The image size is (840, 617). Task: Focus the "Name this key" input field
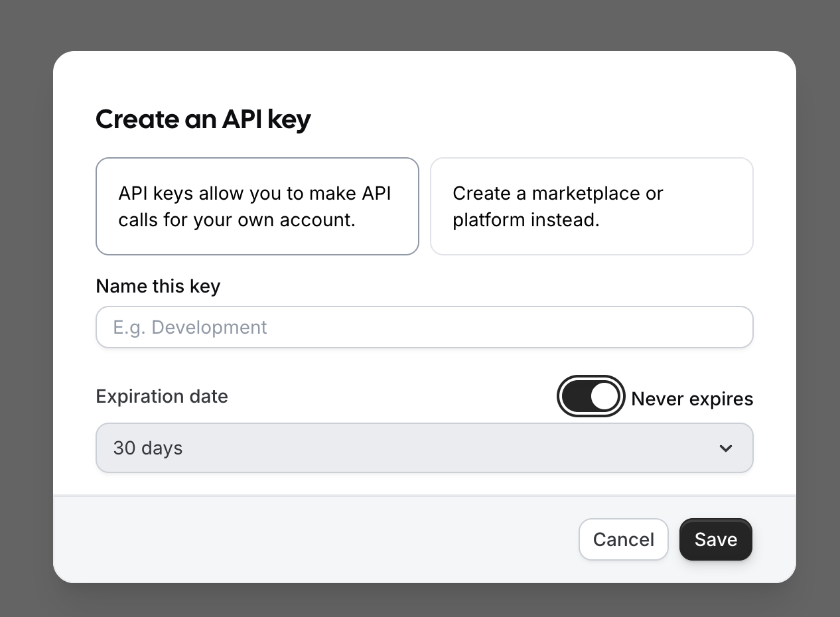coord(424,327)
